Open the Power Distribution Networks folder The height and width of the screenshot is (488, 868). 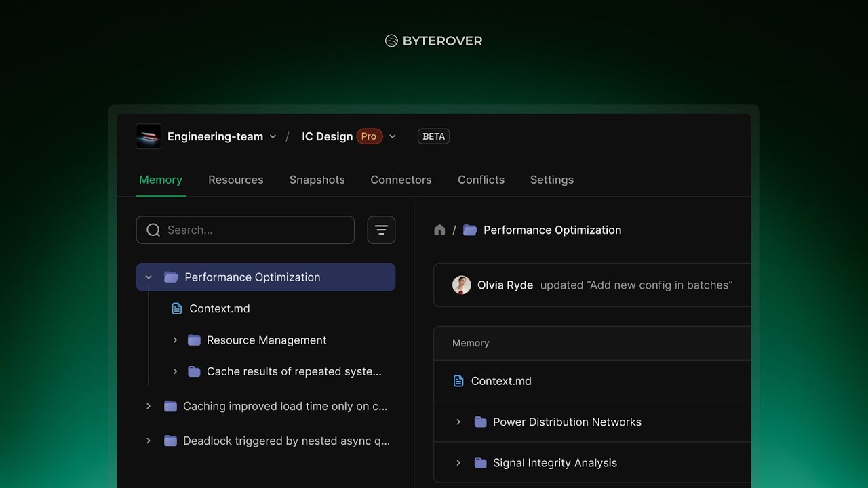click(x=567, y=422)
